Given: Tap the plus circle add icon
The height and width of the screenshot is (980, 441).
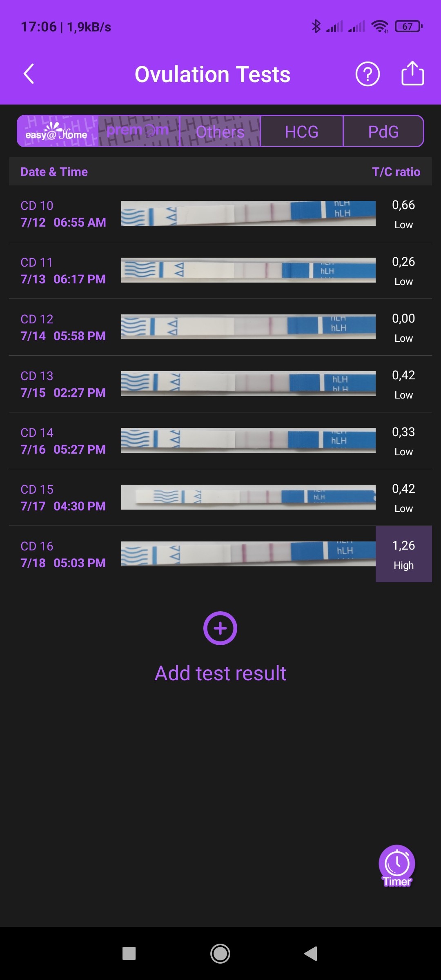Looking at the screenshot, I should pos(220,628).
